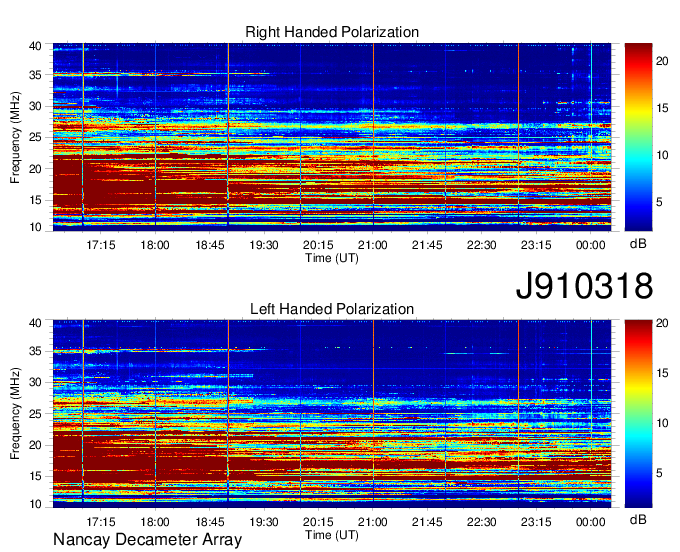Screen dimensions: 680x552
Task: Click the 10 dB mark on the right-handed color bar
Action: pyautogui.click(x=662, y=155)
